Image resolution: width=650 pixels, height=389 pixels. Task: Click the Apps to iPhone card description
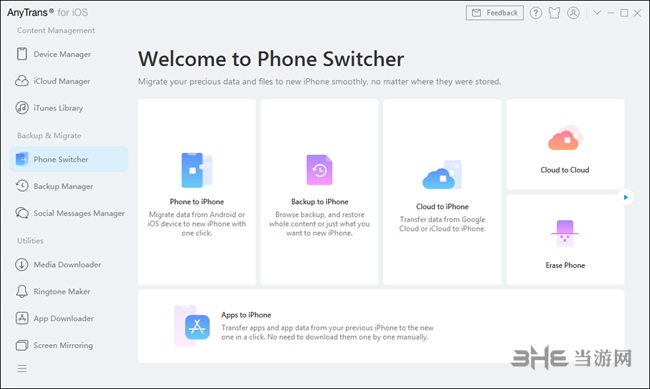tap(327, 332)
